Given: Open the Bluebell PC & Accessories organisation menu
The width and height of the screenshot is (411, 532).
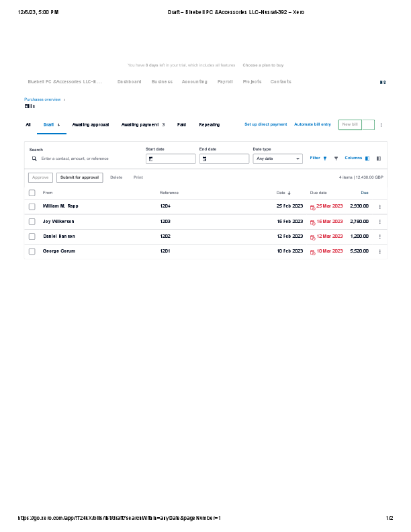Looking at the screenshot, I should click(64, 82).
